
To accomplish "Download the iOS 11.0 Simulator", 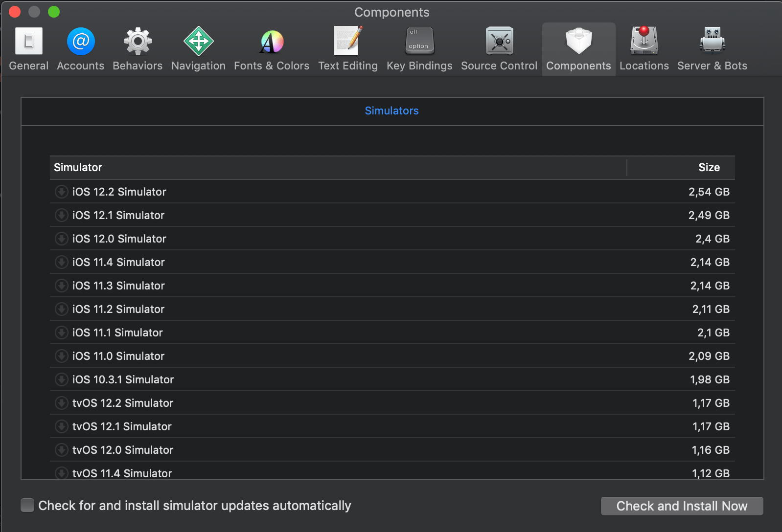I will coord(61,356).
